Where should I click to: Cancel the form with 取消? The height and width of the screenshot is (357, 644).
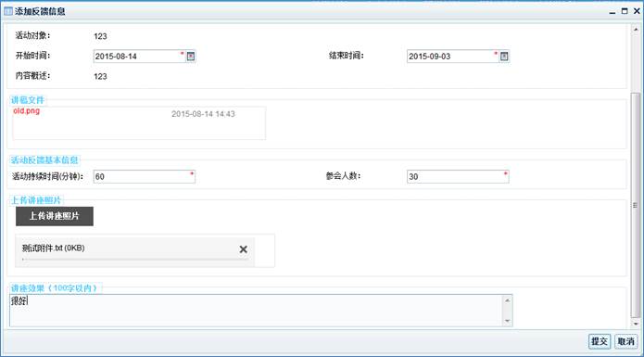coord(625,341)
